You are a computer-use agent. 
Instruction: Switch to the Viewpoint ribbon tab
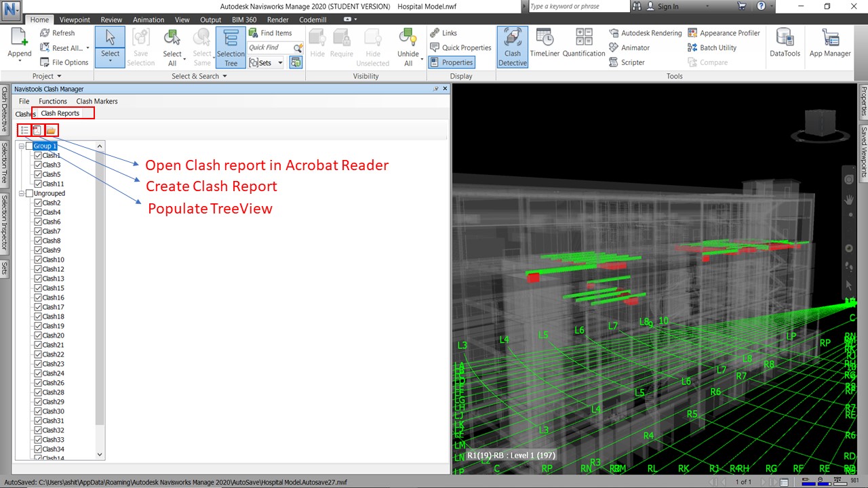(x=75, y=20)
